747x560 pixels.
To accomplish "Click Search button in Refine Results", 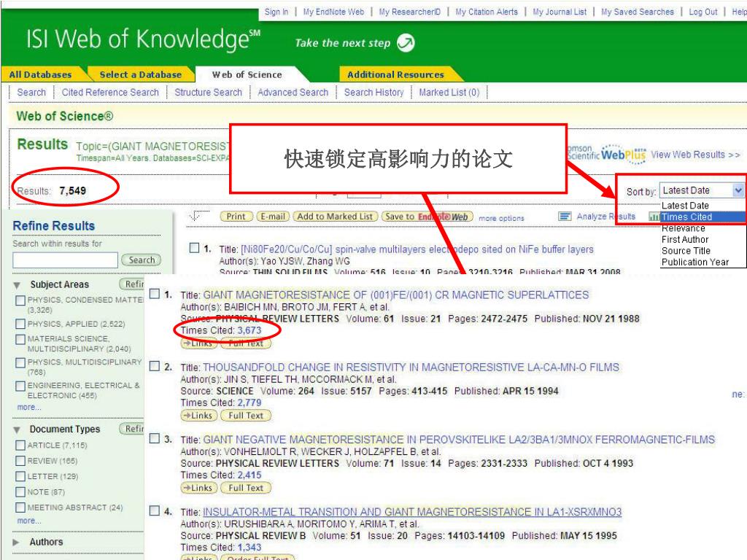I will [x=141, y=260].
